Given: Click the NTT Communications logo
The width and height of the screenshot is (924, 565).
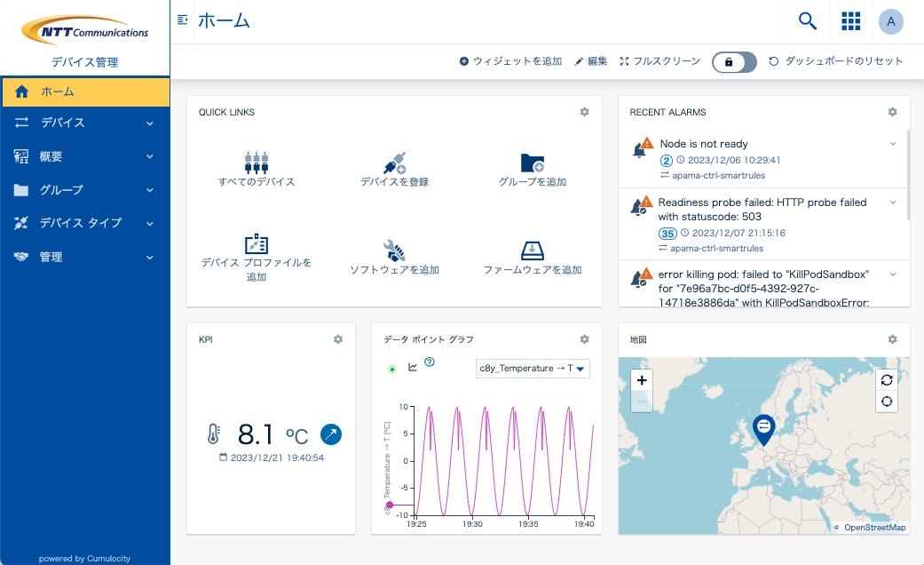Looking at the screenshot, I should tap(85, 31).
